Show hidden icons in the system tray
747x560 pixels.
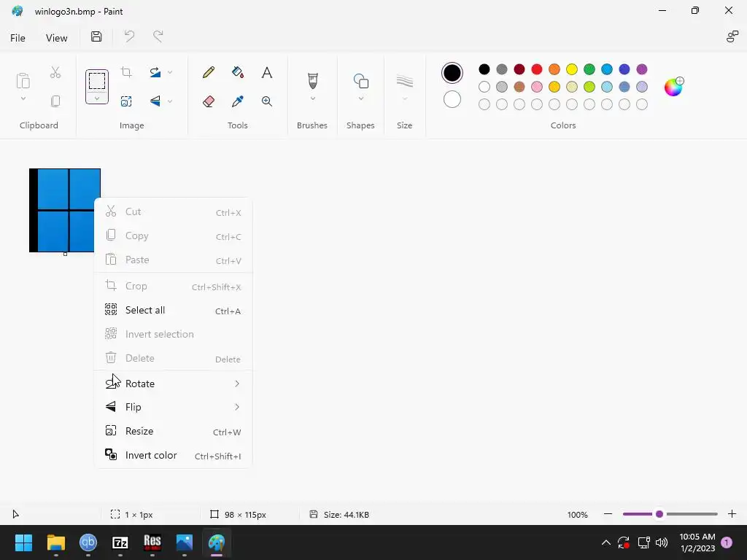tap(606, 542)
